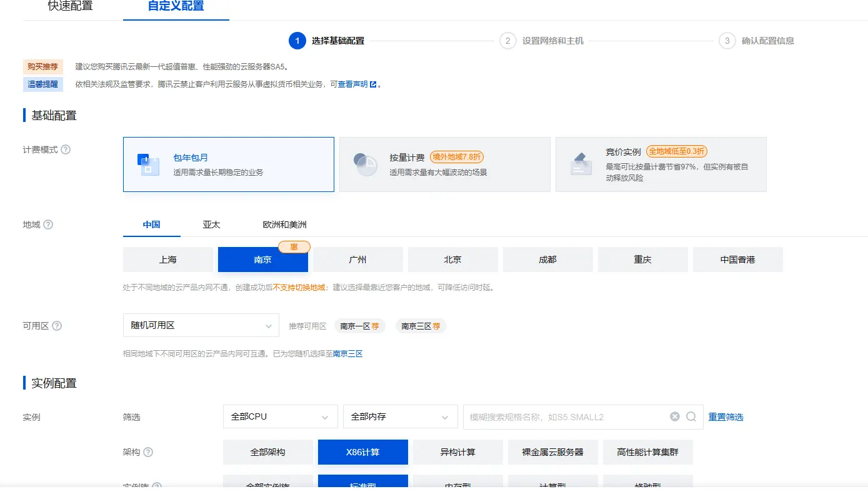Click step 3 circle 确认配置信息
The width and height of the screenshot is (868, 494).
727,41
